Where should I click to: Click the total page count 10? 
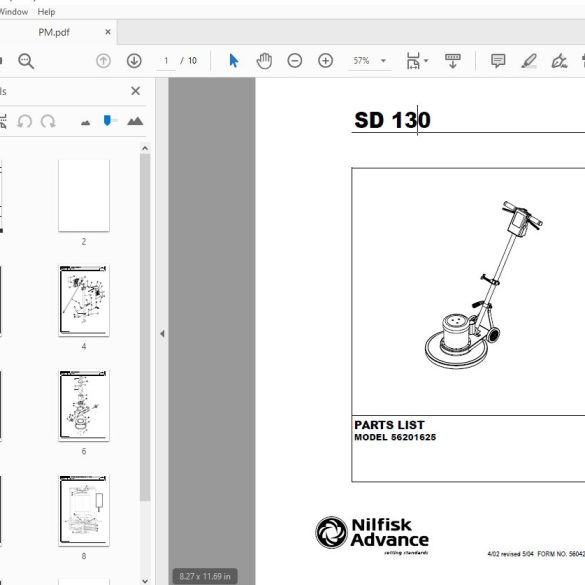pos(192,61)
